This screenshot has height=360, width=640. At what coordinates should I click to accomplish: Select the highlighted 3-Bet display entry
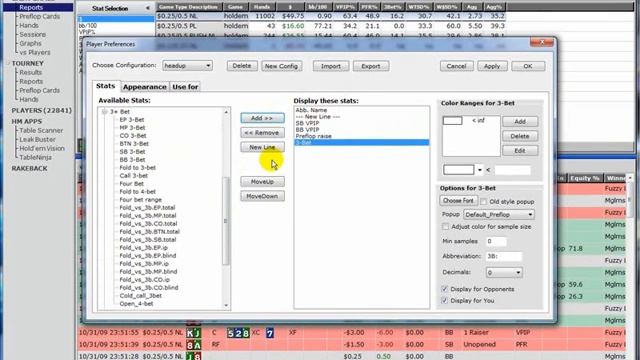coord(362,142)
